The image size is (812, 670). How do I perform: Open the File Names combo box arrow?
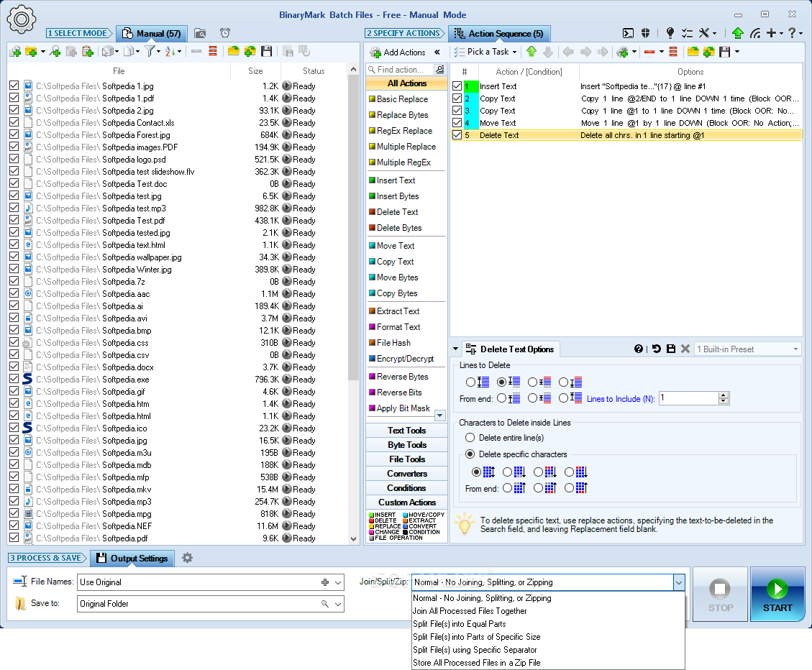338,582
